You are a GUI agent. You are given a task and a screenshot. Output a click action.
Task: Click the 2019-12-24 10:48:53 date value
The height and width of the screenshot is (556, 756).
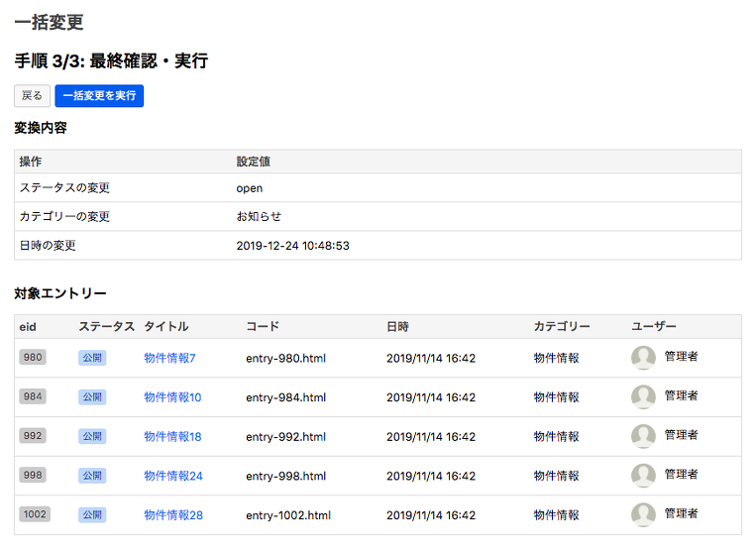[292, 246]
